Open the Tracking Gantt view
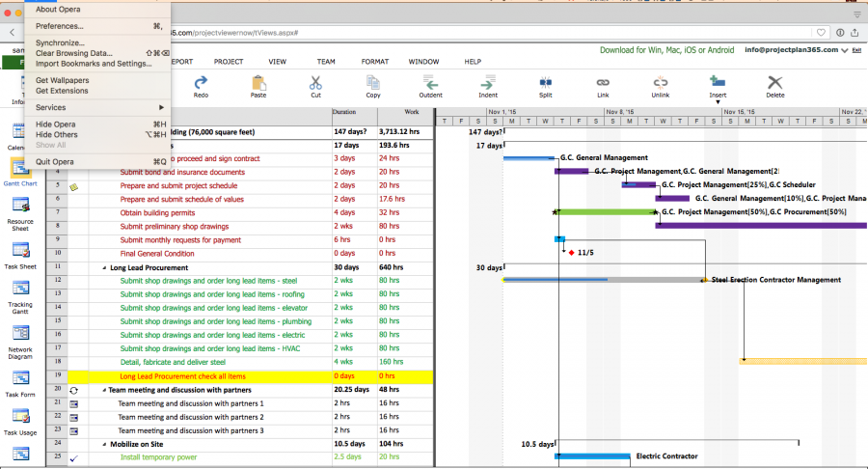Viewport: 868px width, 469px height. click(20, 297)
